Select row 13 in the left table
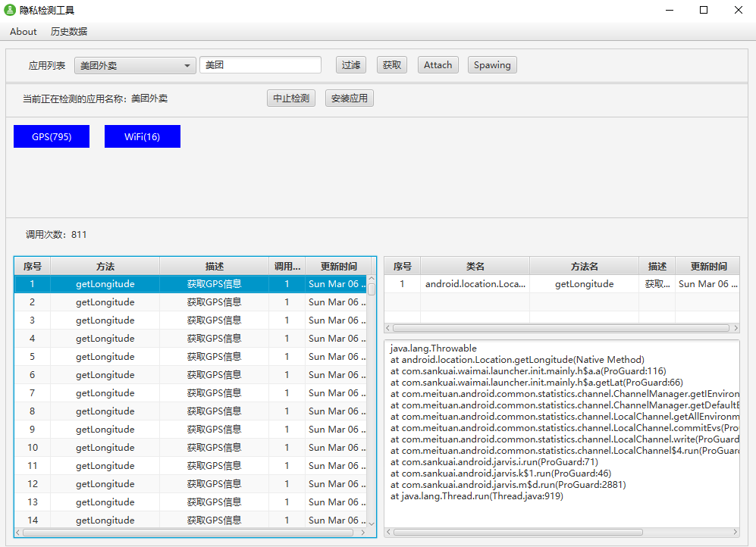This screenshot has width=756, height=547. pyautogui.click(x=190, y=502)
